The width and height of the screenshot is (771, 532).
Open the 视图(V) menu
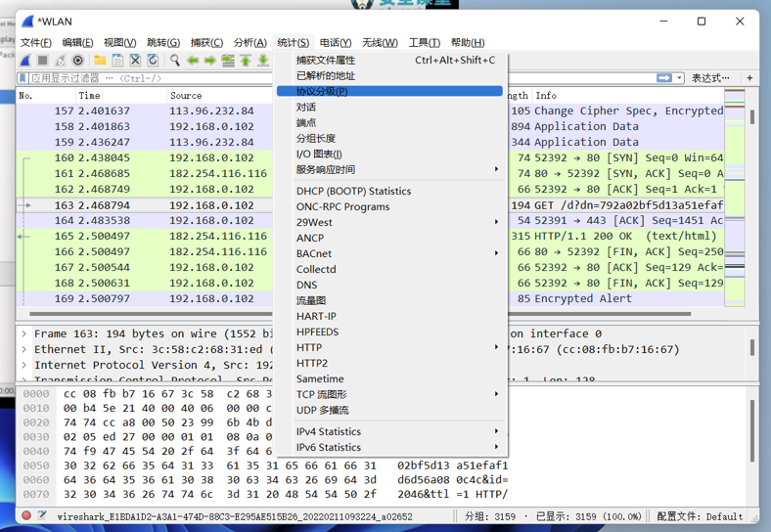click(120, 43)
